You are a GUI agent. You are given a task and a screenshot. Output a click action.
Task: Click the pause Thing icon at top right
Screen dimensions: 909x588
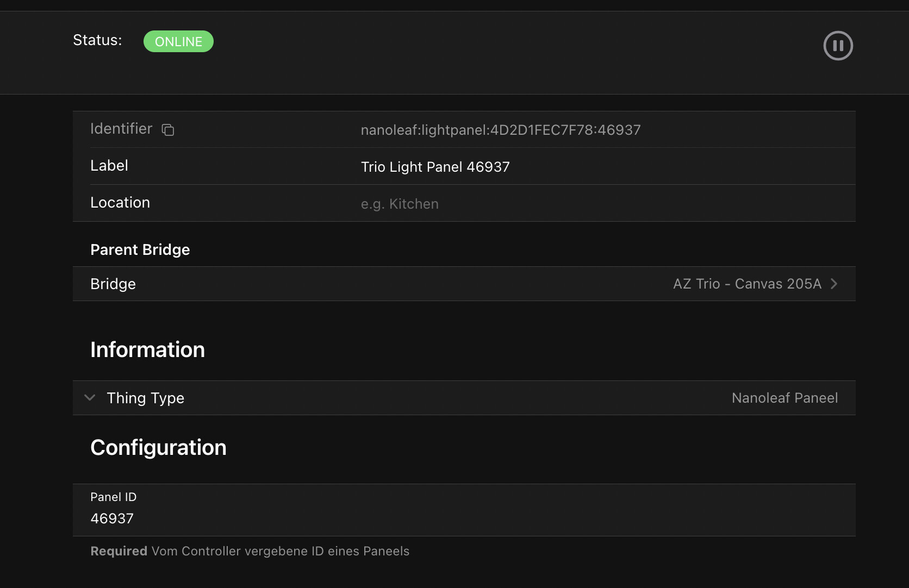pos(838,46)
